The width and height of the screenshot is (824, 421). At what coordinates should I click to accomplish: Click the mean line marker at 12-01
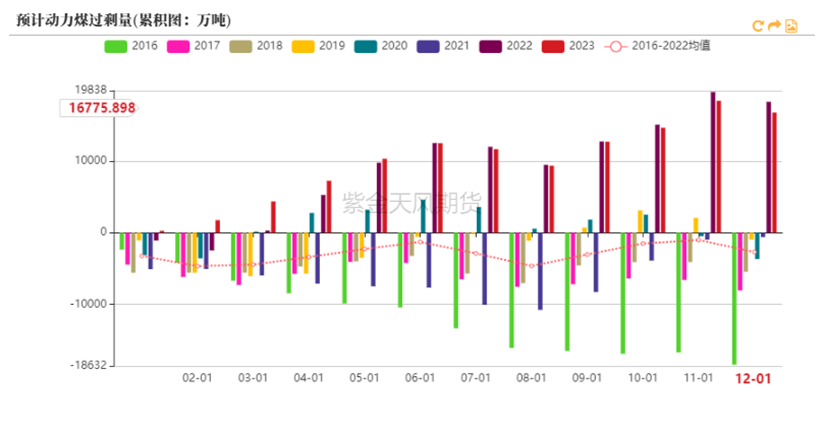[x=754, y=252]
